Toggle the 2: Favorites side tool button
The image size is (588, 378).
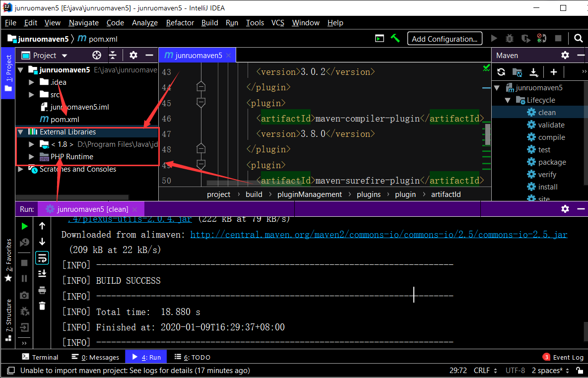click(x=8, y=260)
